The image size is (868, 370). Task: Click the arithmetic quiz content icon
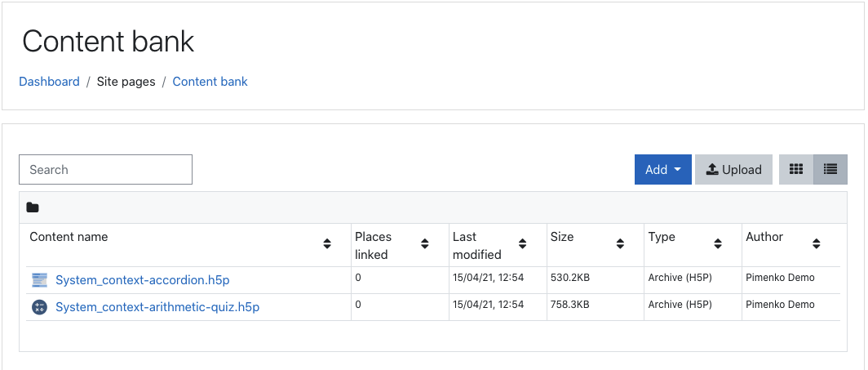point(39,307)
